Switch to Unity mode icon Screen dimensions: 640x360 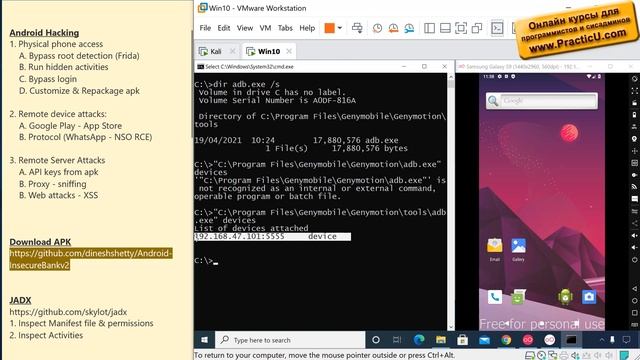tap(477, 28)
